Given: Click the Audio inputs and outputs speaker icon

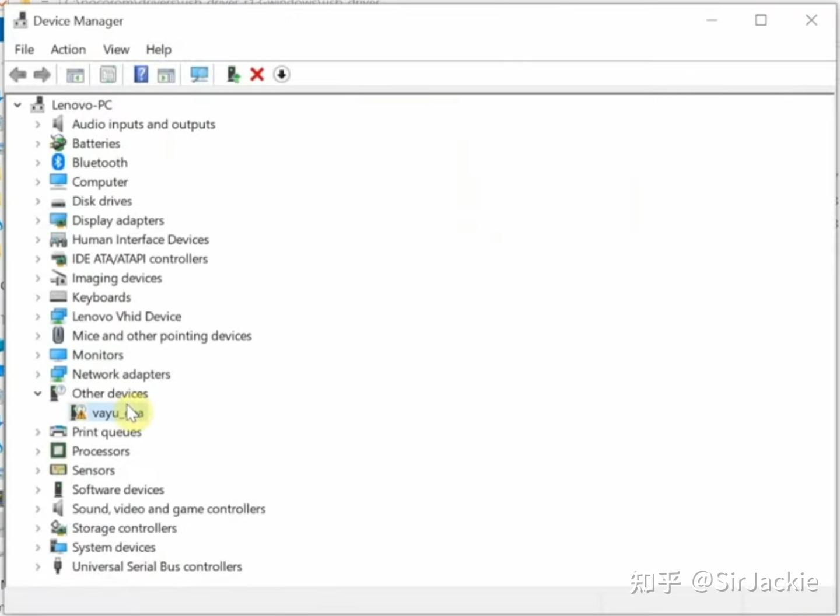Looking at the screenshot, I should (x=58, y=124).
